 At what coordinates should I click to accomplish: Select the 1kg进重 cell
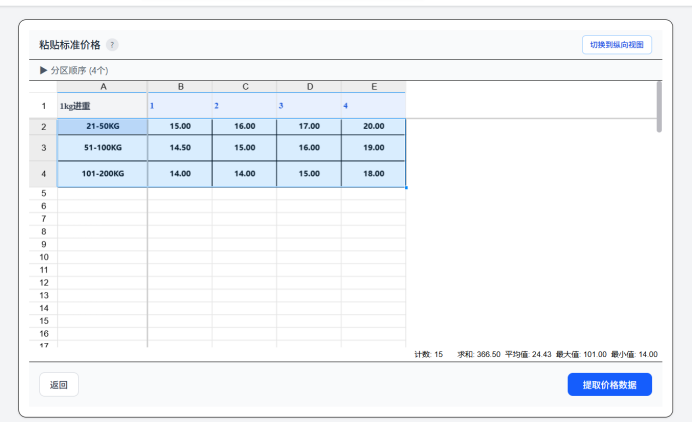click(x=102, y=106)
